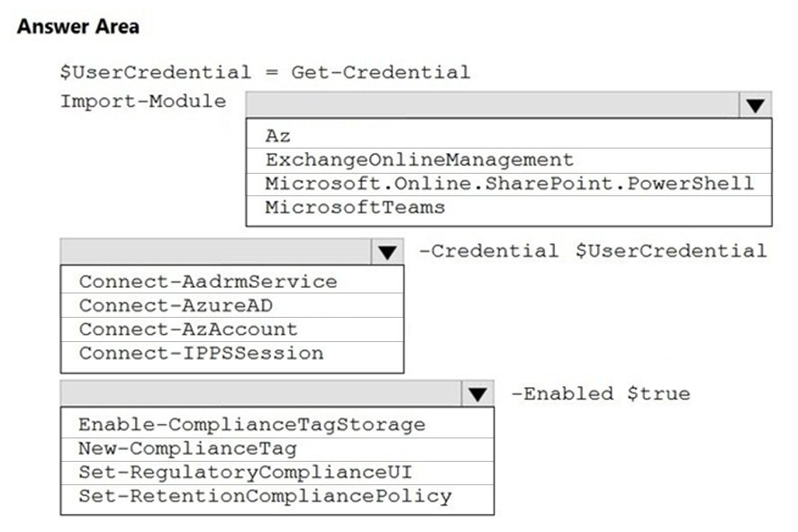Select Connect-AzAccount option

point(232,329)
